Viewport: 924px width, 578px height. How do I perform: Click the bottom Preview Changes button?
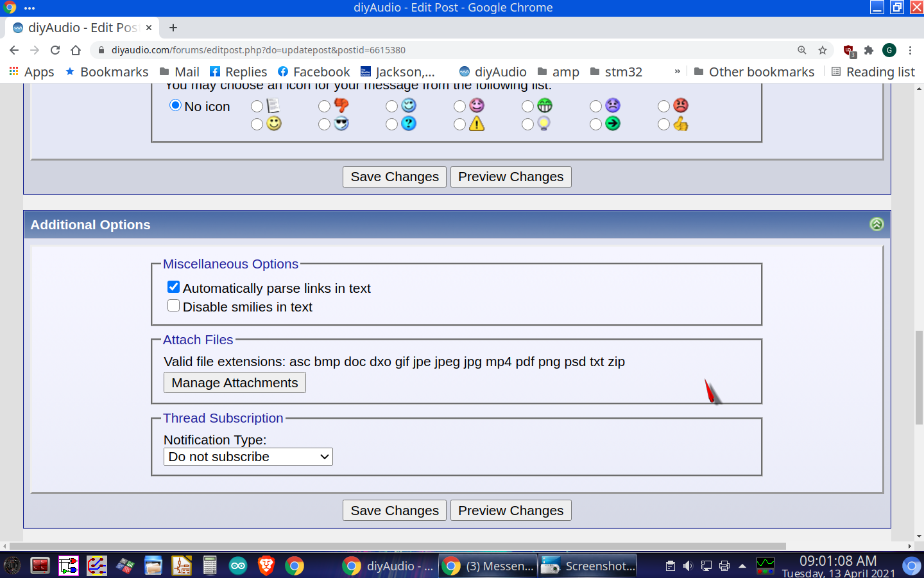click(x=511, y=511)
